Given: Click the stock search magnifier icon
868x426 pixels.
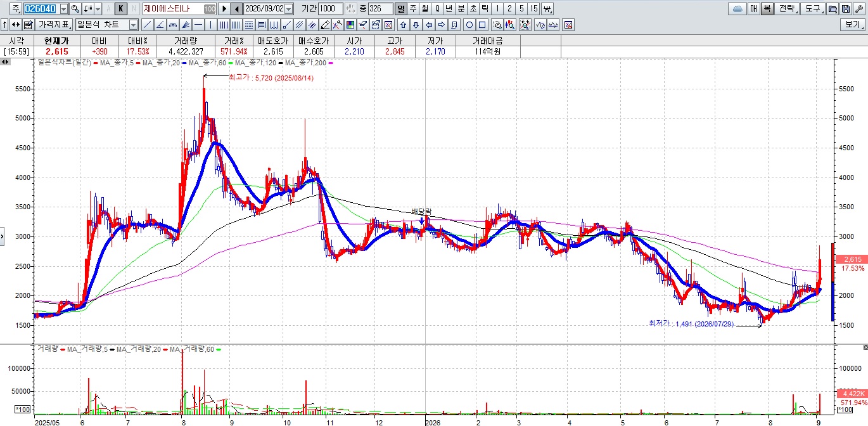Looking at the screenshot, I should pyautogui.click(x=75, y=9).
